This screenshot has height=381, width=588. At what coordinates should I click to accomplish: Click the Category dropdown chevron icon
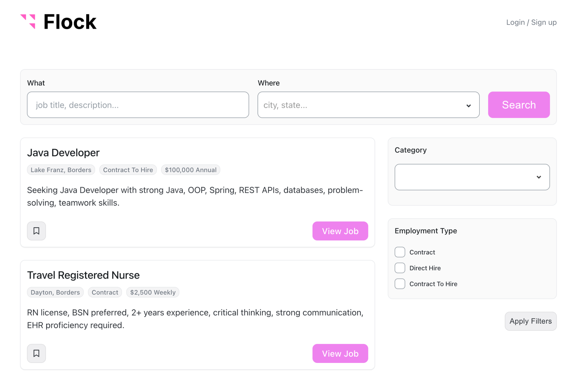click(x=539, y=177)
